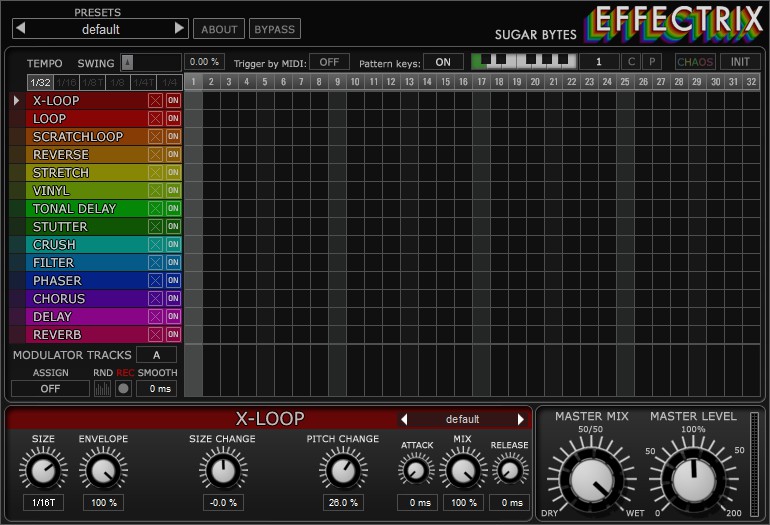Screen dimensions: 770x525
Task: Toggle VINYL effect ON button
Action: (173, 191)
